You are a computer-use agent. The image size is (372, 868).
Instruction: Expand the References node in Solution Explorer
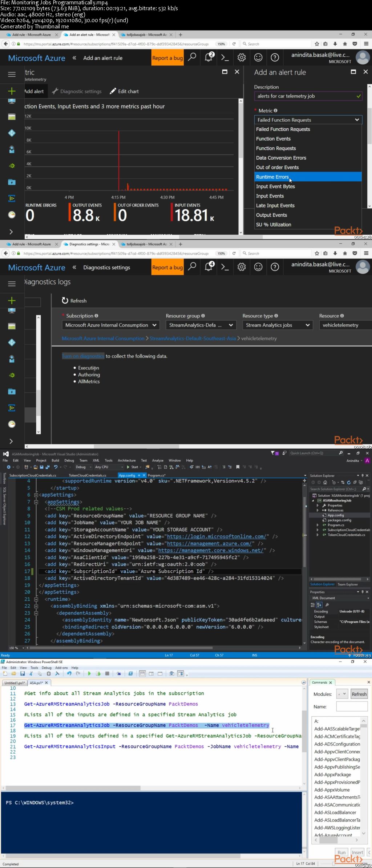pyautogui.click(x=318, y=510)
